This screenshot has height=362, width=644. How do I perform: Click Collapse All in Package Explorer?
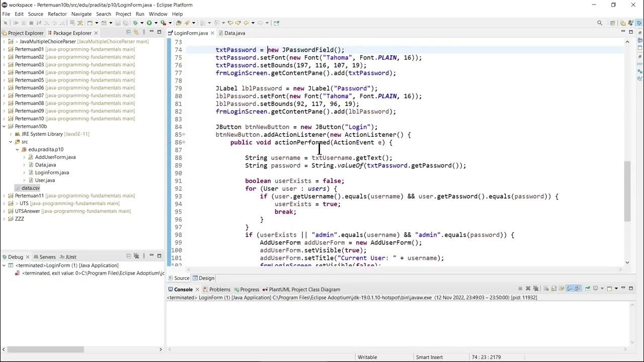(128, 32)
